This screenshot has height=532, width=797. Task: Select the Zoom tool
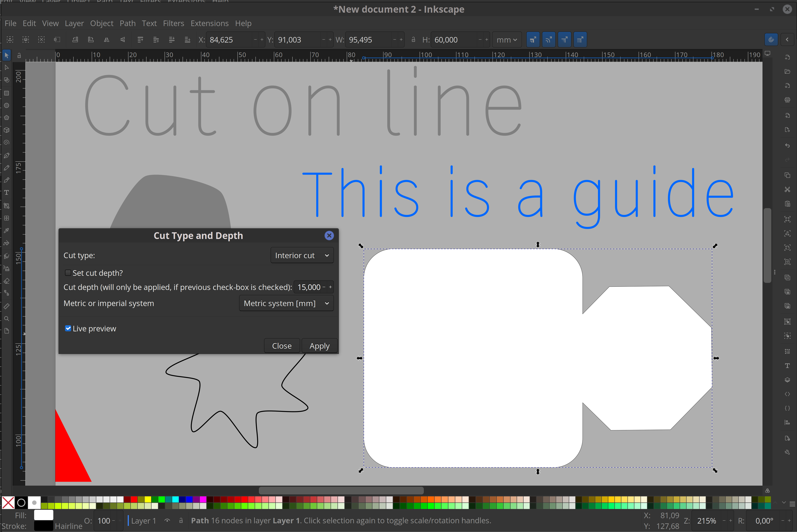(7, 319)
